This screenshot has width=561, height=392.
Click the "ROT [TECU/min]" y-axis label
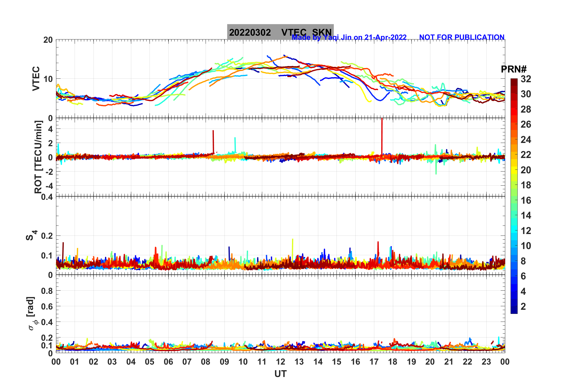tap(38, 157)
